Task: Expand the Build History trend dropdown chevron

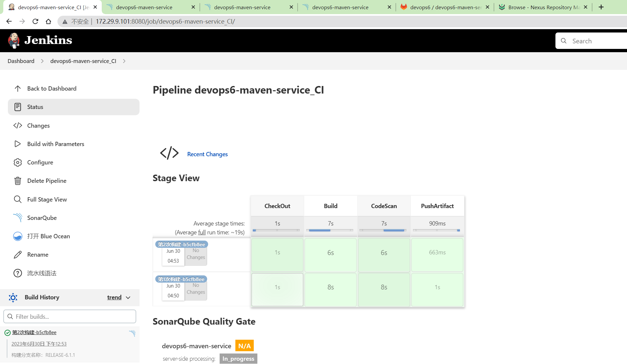Action: coord(128,298)
